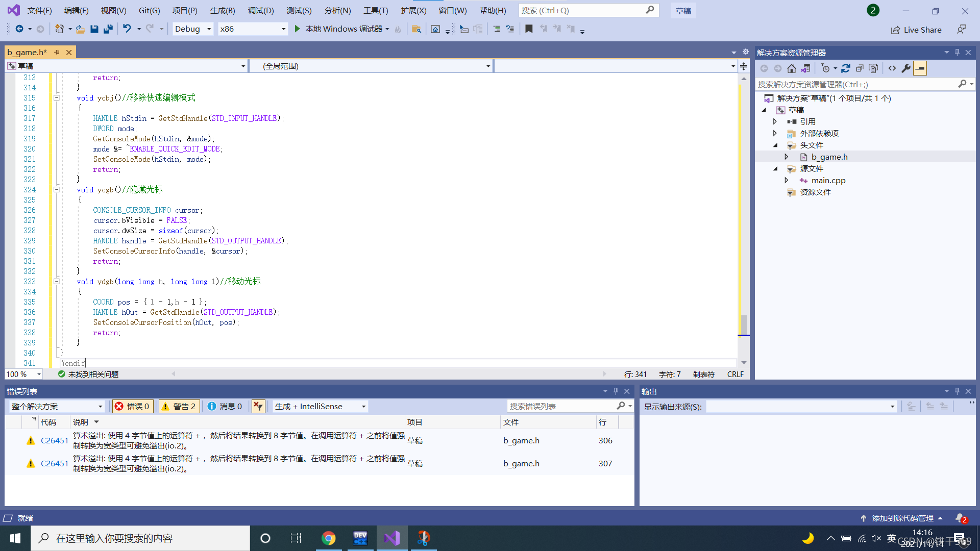Collapse the 头文件 folder in Solution Explorer
980x551 pixels.
pyautogui.click(x=776, y=145)
